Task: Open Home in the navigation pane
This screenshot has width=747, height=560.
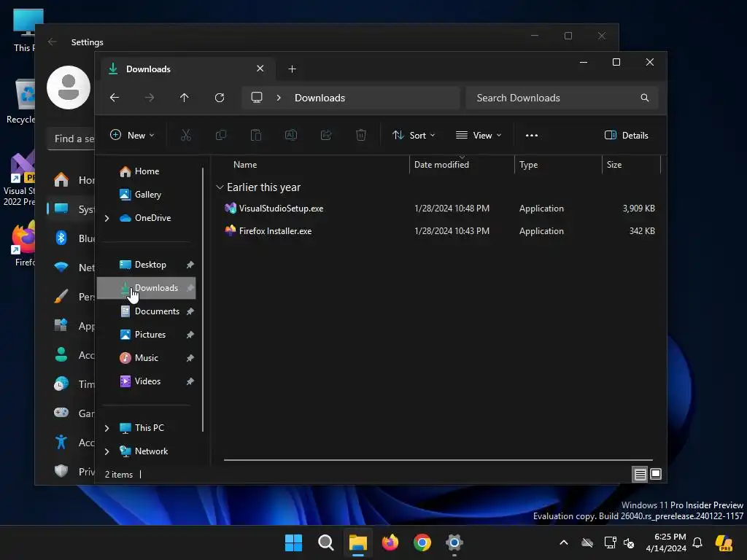Action: point(147,171)
